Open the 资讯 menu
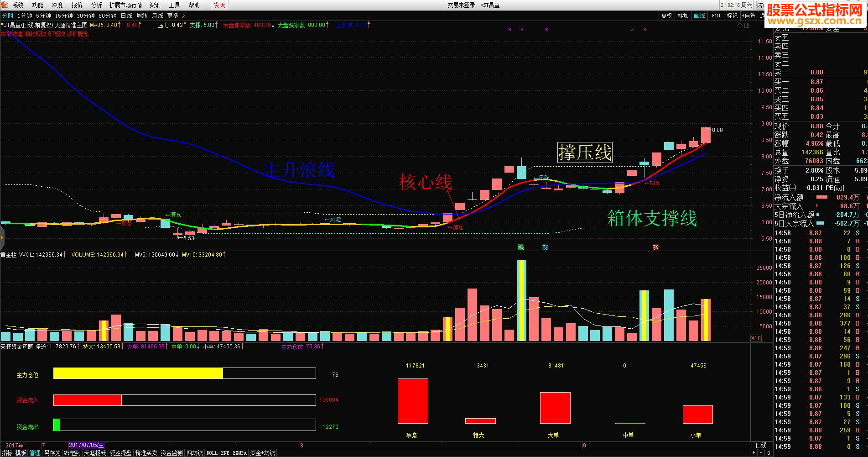Image resolution: width=868 pixels, height=457 pixels. point(155,5)
